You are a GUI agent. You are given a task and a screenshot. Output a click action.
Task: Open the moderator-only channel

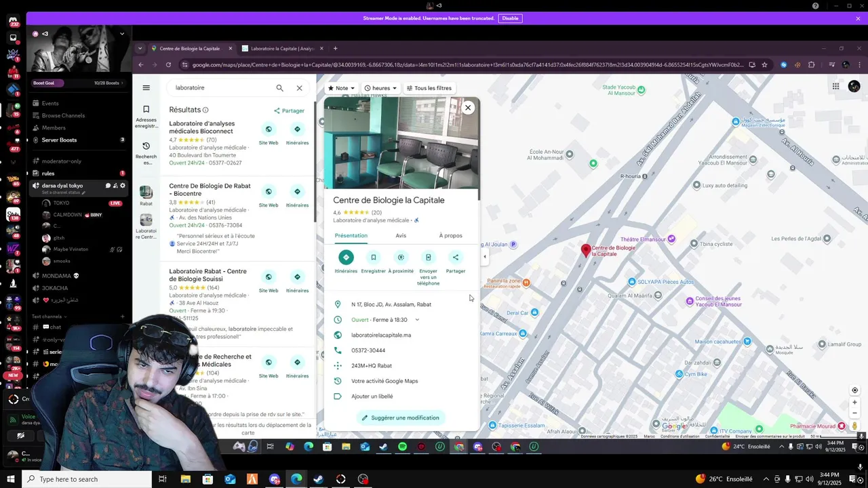[x=62, y=161]
